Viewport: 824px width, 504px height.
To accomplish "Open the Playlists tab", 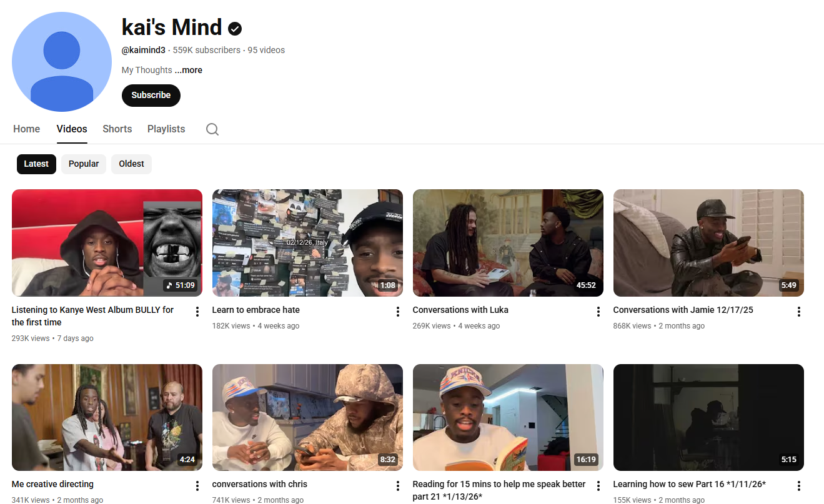I will (166, 129).
